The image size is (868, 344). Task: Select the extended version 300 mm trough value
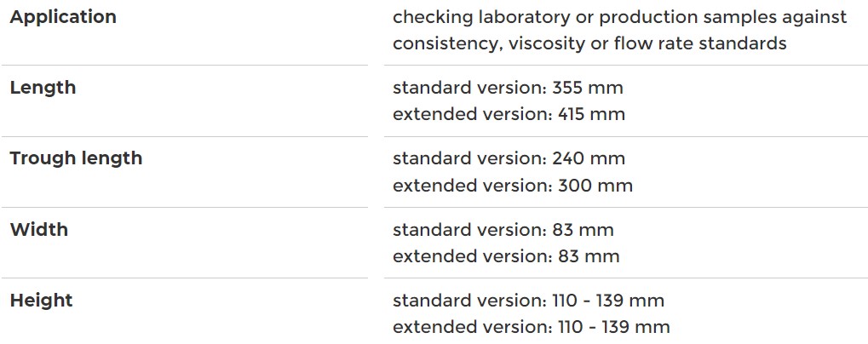click(x=512, y=185)
